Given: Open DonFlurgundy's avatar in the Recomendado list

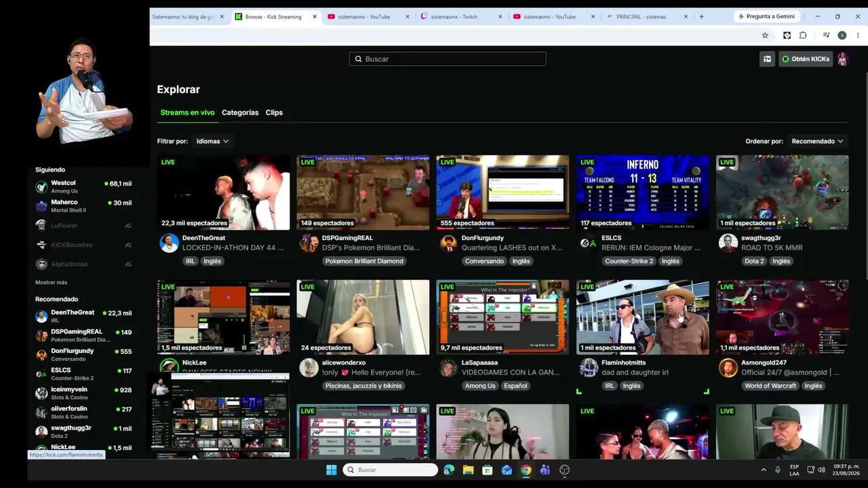Looking at the screenshot, I should (x=41, y=354).
